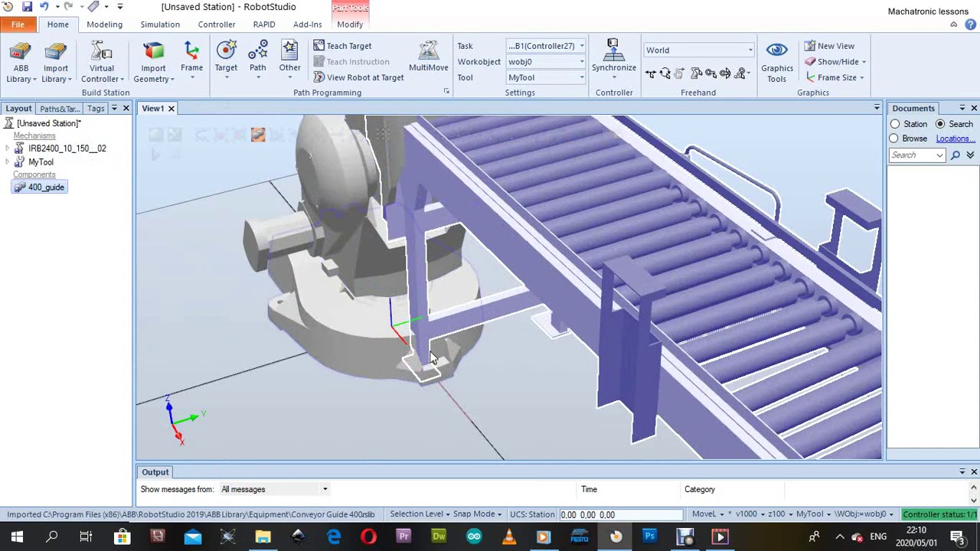Select 400_guide in the Layout tree
Viewport: 980px width, 551px height.
[x=40, y=187]
